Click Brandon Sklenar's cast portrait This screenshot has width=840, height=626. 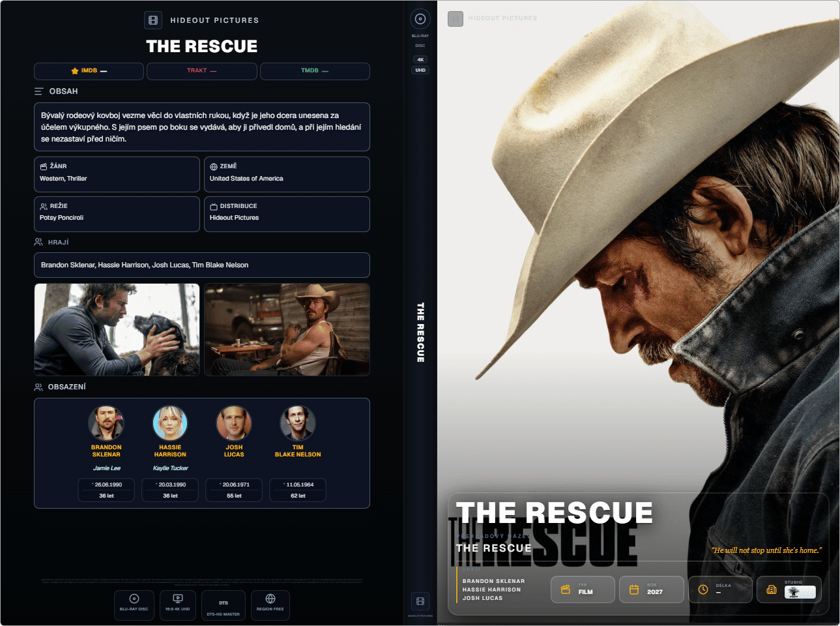click(106, 423)
